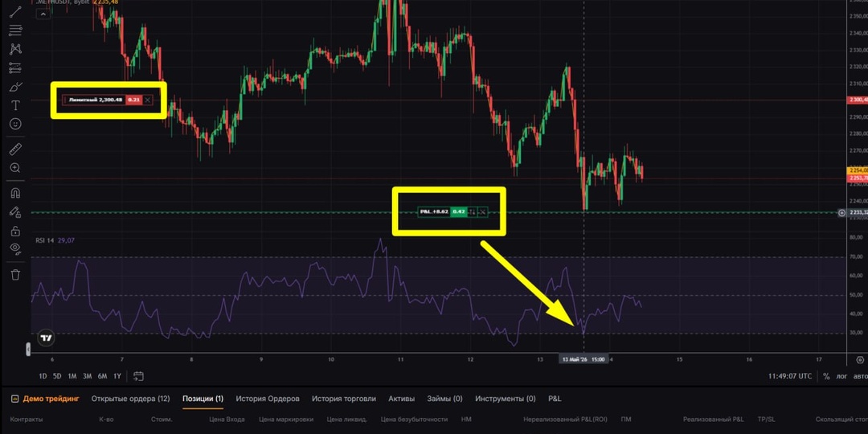Open the Демо трейдинг section
This screenshot has height=434, width=868.
pyautogui.click(x=45, y=399)
